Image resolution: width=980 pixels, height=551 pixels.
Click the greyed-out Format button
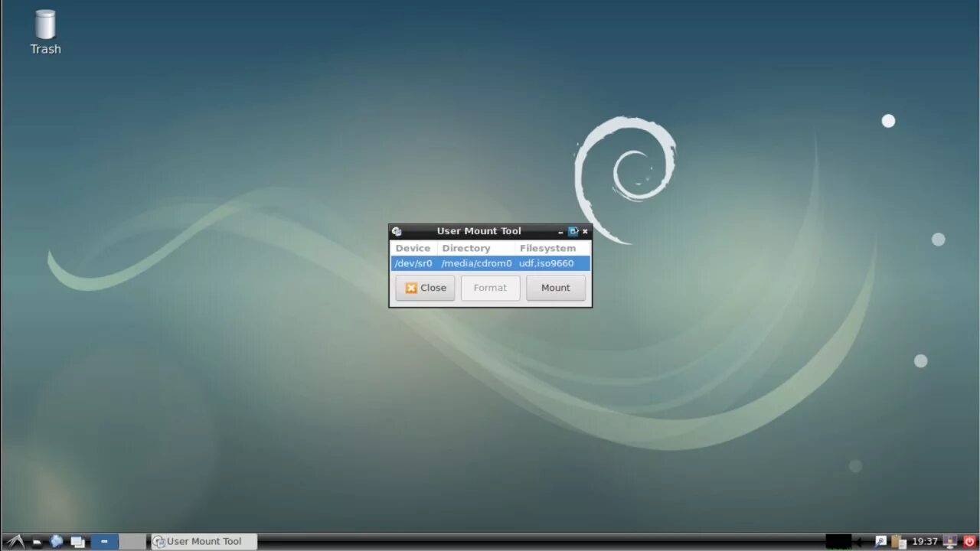[490, 288]
